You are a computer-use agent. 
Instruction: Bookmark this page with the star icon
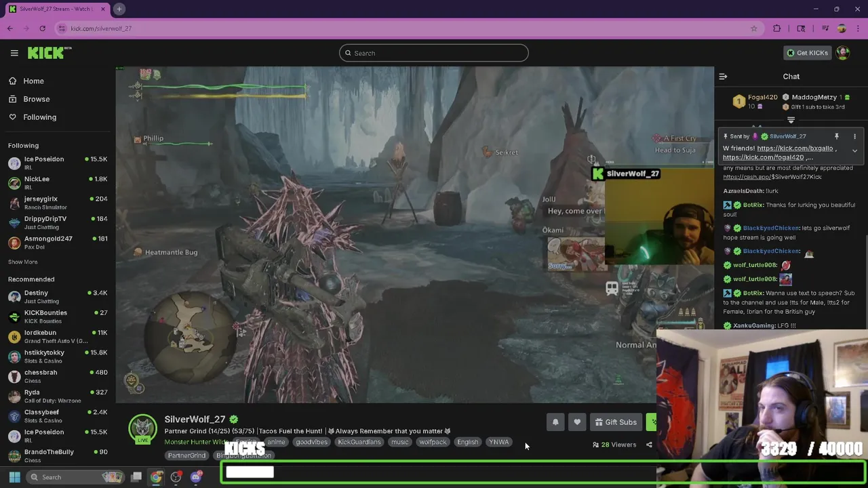(753, 28)
